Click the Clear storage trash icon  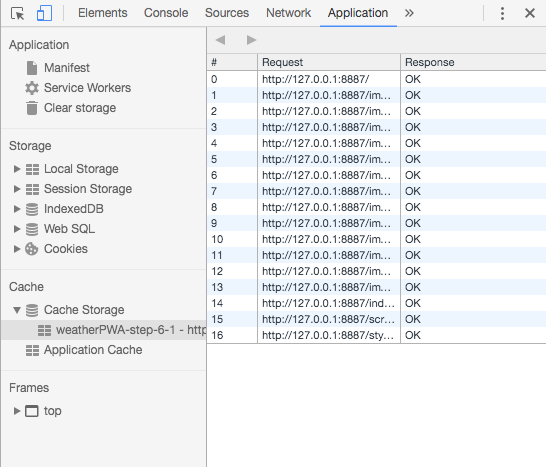(32, 108)
